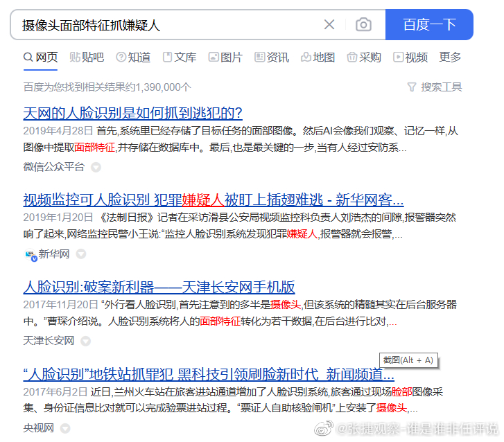
Task: Expand dropdown next to 微信公众平台
Action: click(x=96, y=168)
